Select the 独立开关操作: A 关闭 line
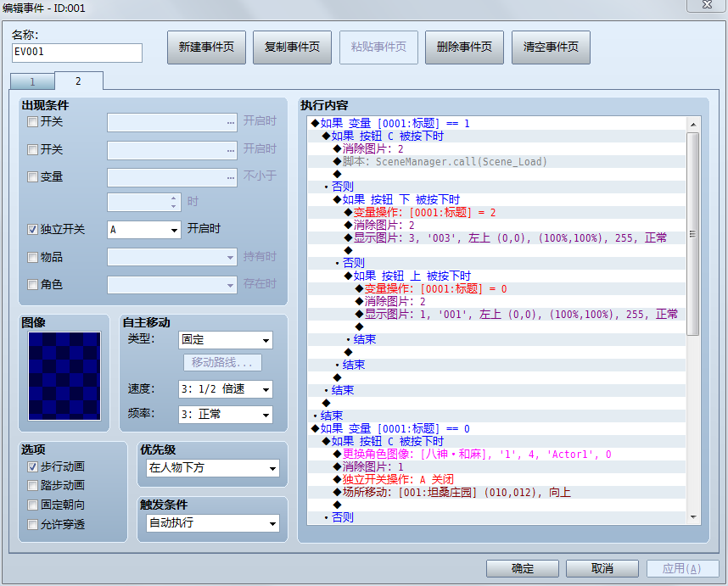Image resolution: width=728 pixels, height=586 pixels. tap(496, 480)
